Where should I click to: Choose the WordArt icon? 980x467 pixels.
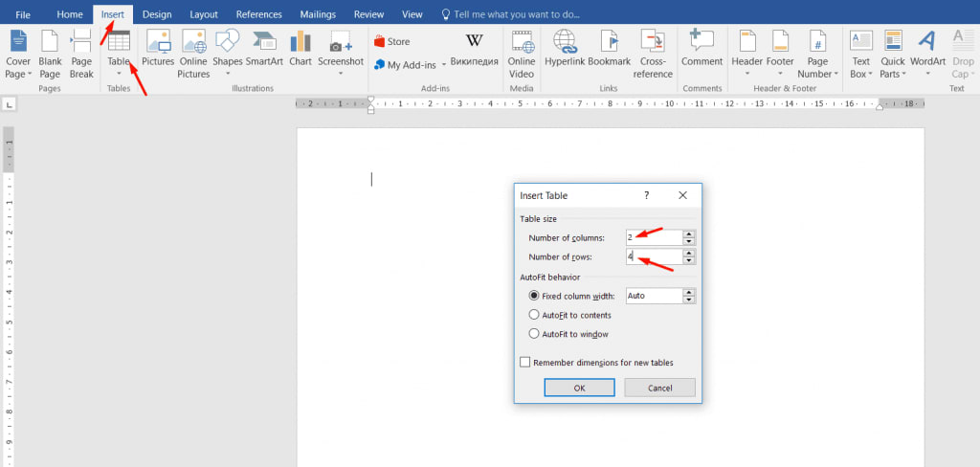click(927, 55)
